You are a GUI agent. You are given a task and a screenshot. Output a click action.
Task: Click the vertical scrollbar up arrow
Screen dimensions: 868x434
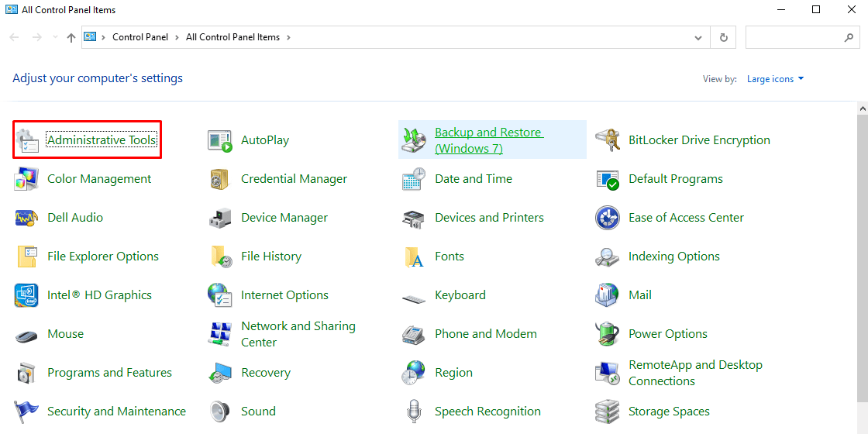(x=863, y=108)
